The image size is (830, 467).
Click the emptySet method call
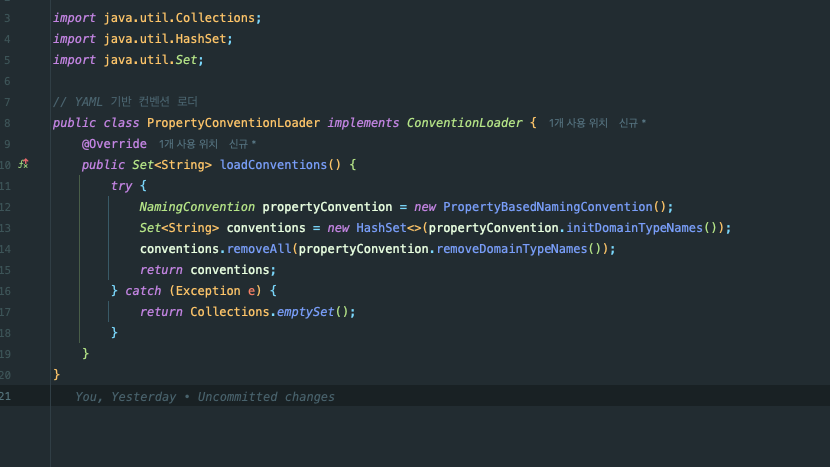click(305, 312)
